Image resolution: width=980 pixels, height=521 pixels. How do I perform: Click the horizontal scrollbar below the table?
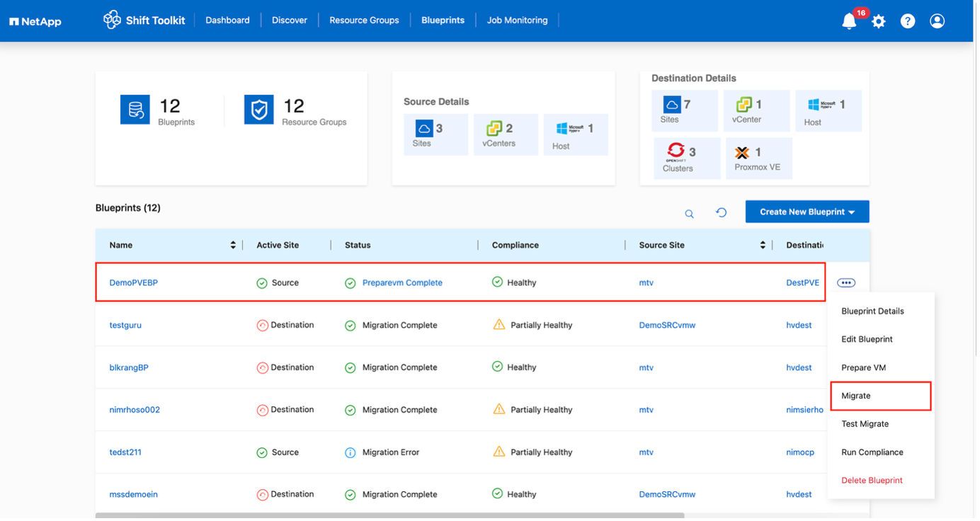(389, 515)
